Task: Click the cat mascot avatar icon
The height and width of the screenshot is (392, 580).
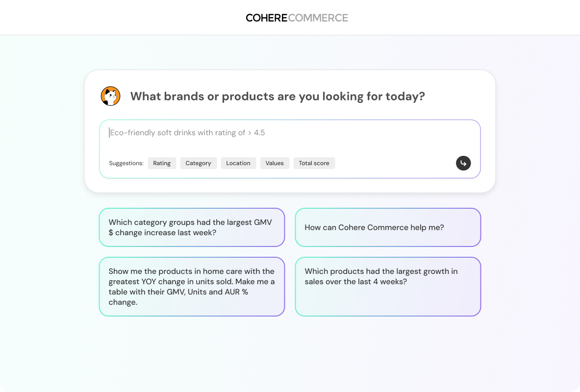Action: tap(110, 96)
